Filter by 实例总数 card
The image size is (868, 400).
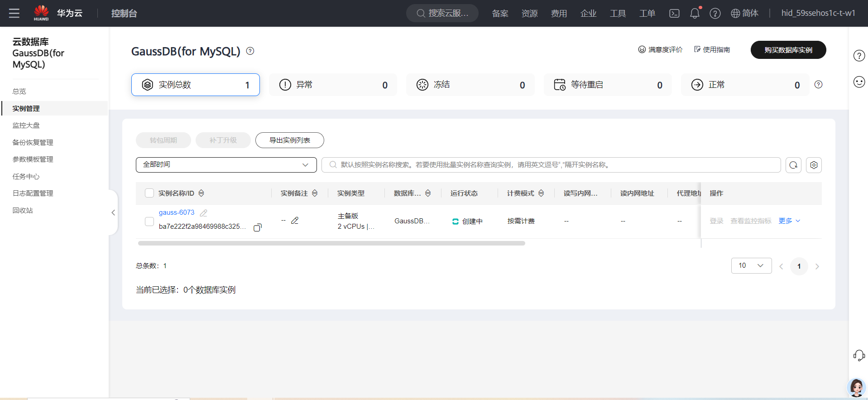pos(196,85)
